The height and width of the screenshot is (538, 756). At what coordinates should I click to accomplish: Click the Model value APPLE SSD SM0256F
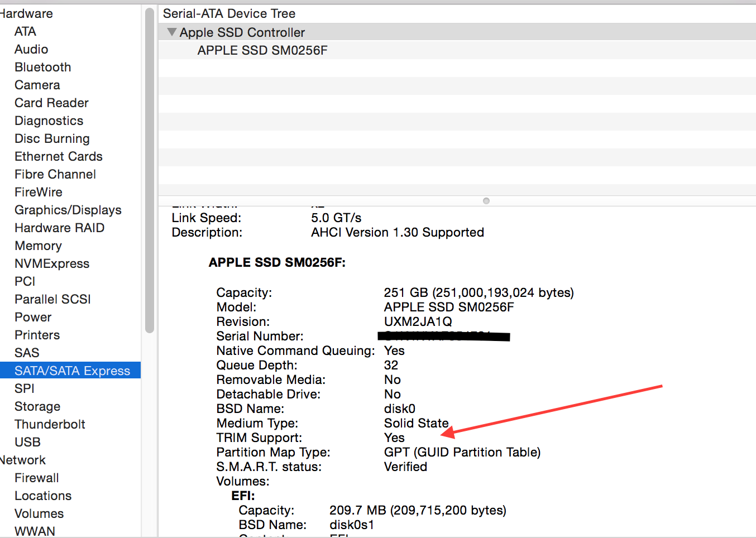[x=449, y=307]
